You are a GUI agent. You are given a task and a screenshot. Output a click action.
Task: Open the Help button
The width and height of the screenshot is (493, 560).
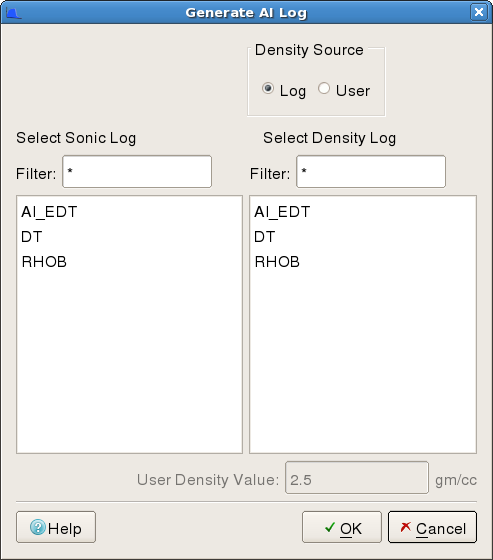56,527
